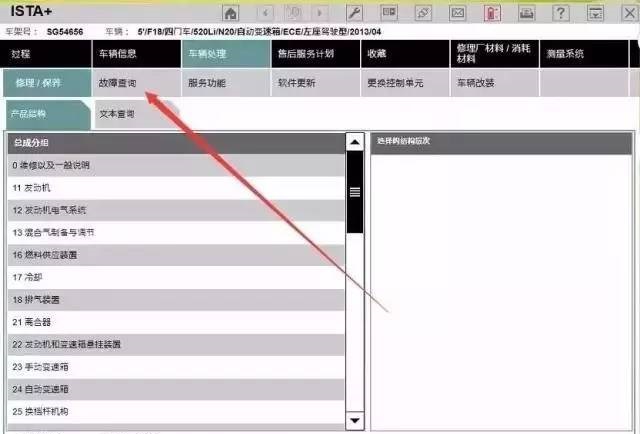
Task: Click the back arrow in toolbar
Action: (265, 13)
